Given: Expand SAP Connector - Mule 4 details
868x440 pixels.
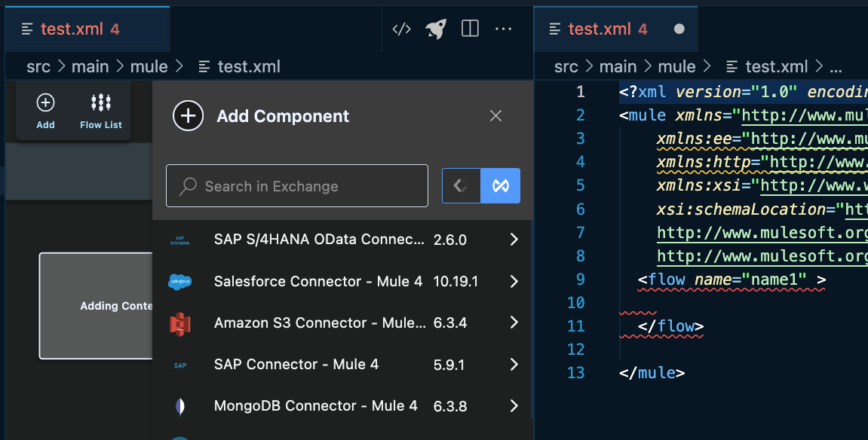Looking at the screenshot, I should pyautogui.click(x=514, y=364).
